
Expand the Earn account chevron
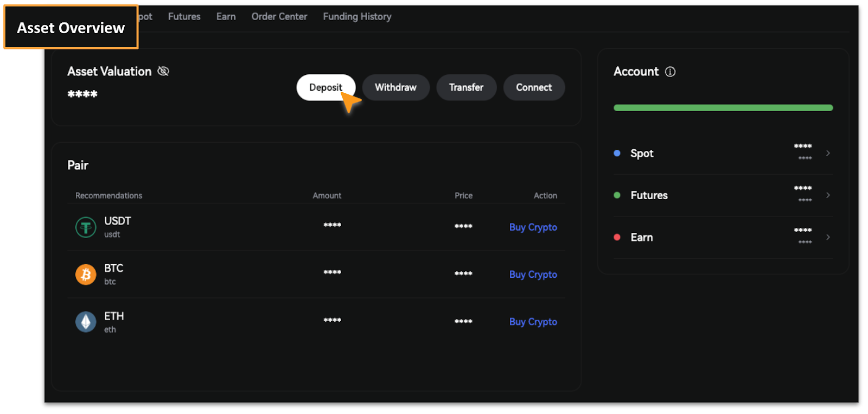click(x=828, y=237)
